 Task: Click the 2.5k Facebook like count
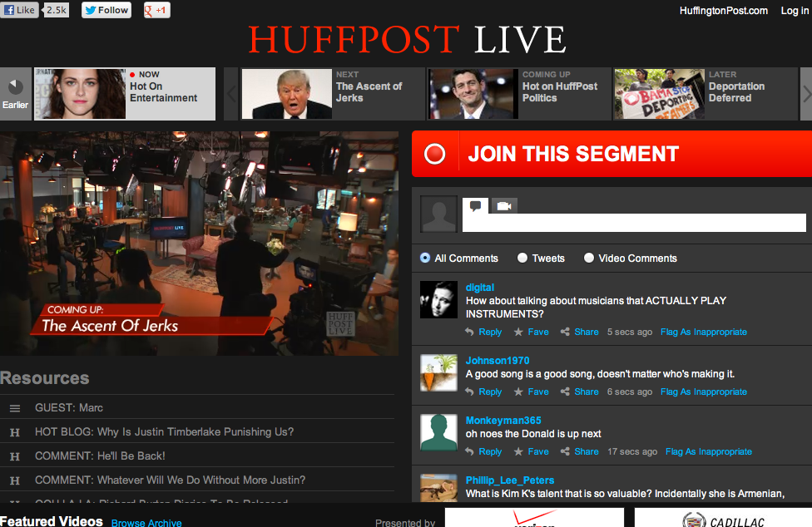coord(57,10)
